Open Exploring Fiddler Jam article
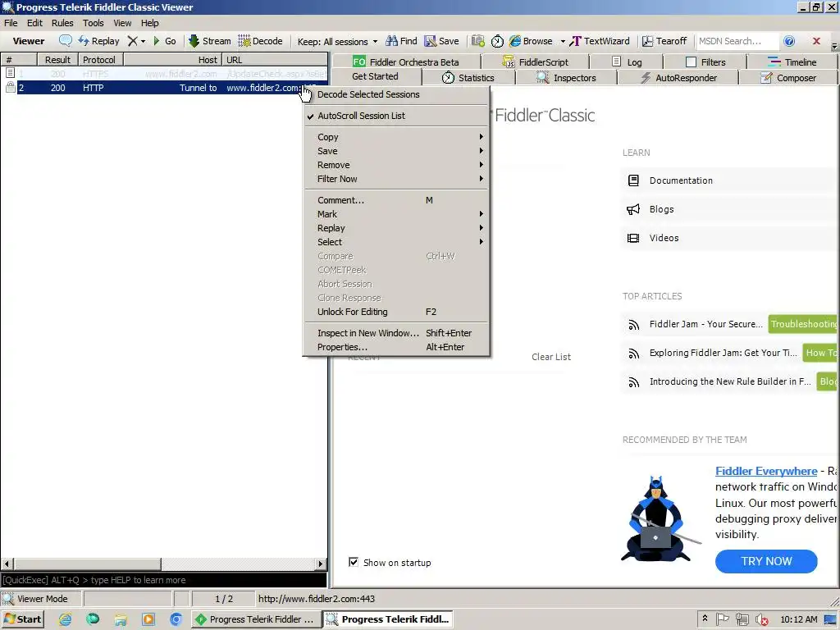Image resolution: width=840 pixels, height=630 pixels. (723, 353)
